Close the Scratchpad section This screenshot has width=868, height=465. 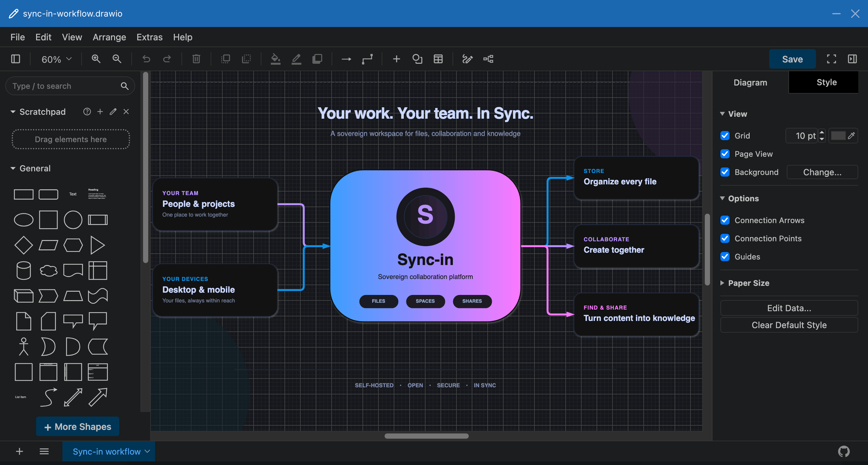point(126,112)
